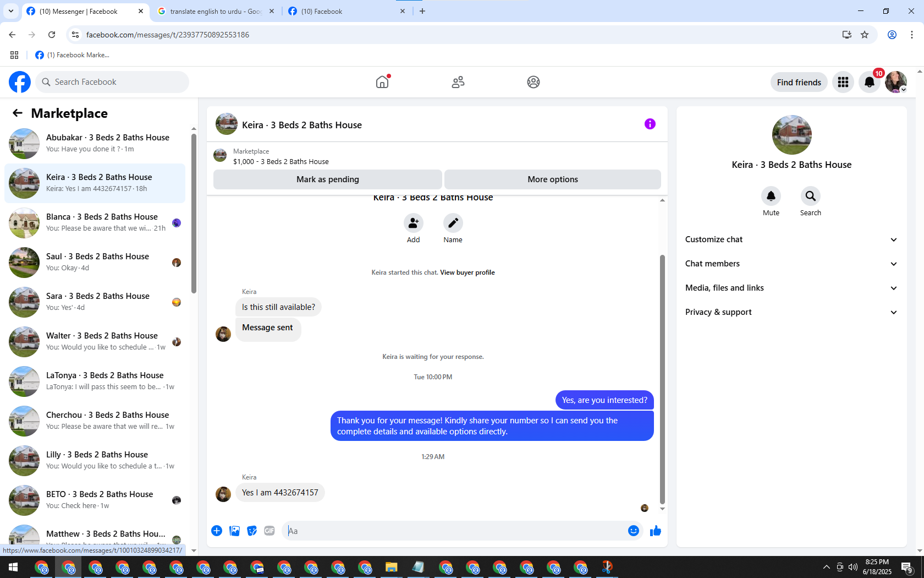Open the Facebook menu grid icon
Image resolution: width=924 pixels, height=578 pixels.
click(x=843, y=82)
